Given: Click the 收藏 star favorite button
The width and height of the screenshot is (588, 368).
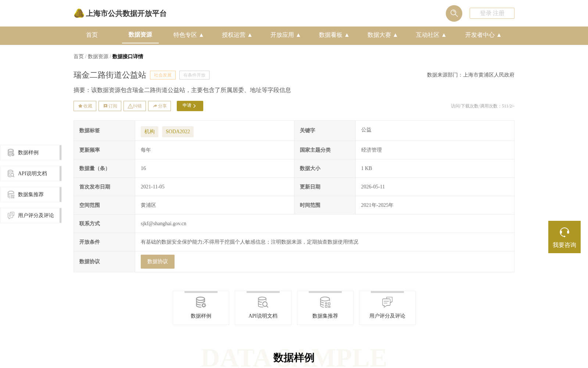Looking at the screenshot, I should pyautogui.click(x=85, y=106).
